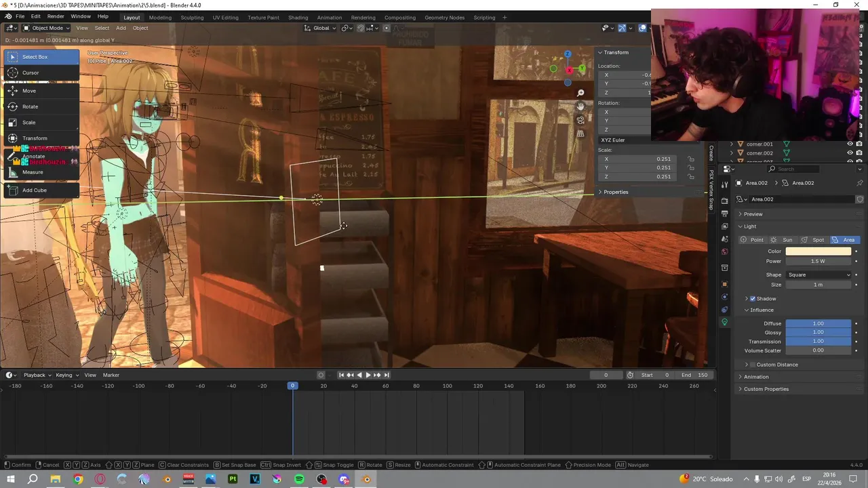Click the Marker menu in the timeline
868x488 pixels.
[x=111, y=375]
